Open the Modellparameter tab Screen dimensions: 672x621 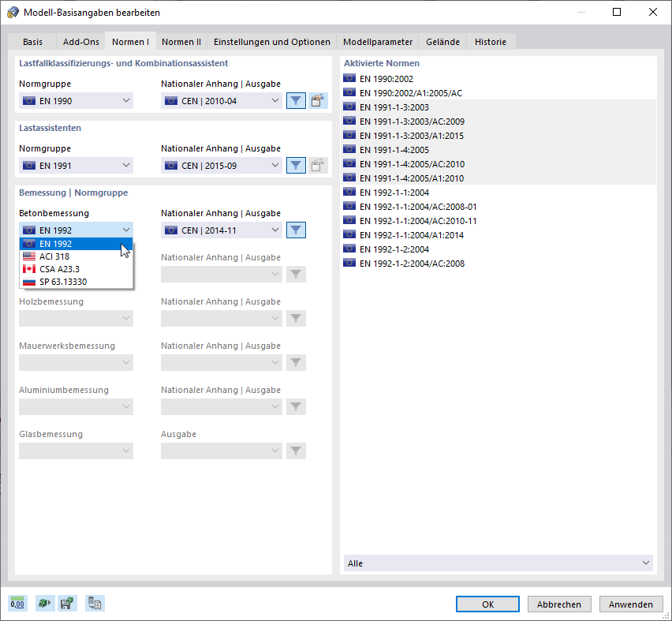(378, 42)
